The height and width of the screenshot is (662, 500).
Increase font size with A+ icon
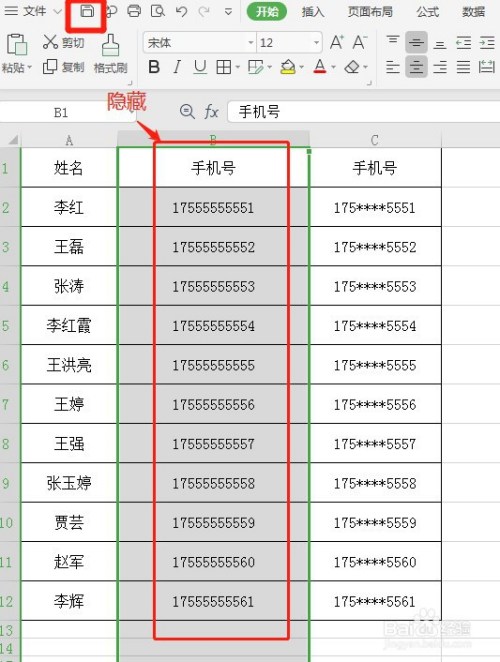click(x=337, y=42)
